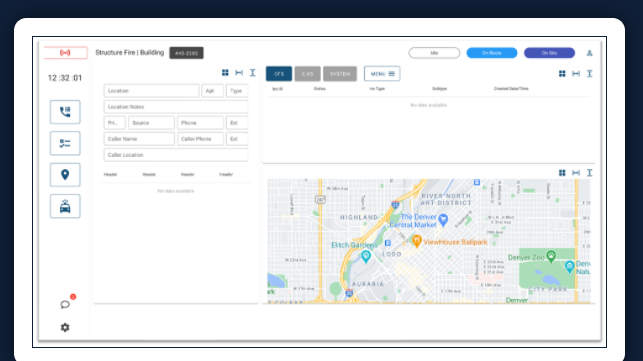The image size is (643, 361).
Task: Click Denver Zoo map marker
Action: (551, 256)
